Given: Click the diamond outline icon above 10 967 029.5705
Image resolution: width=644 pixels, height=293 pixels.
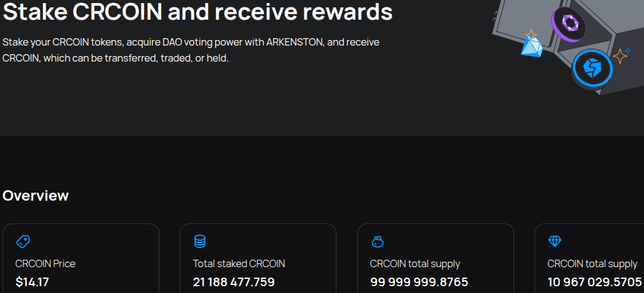Looking at the screenshot, I should coord(554,241).
